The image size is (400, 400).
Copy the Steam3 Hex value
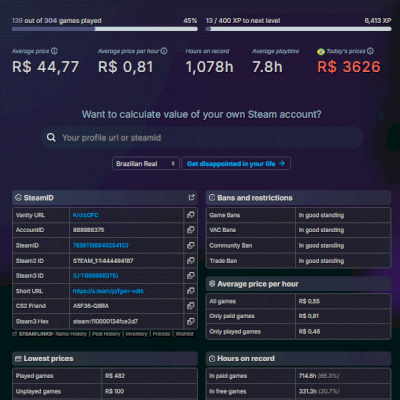click(191, 321)
